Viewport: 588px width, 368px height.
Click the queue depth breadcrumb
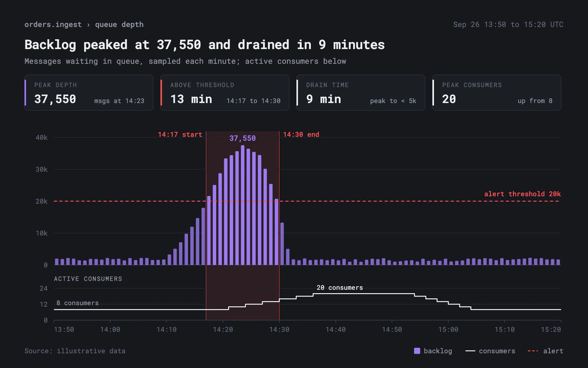pos(119,25)
